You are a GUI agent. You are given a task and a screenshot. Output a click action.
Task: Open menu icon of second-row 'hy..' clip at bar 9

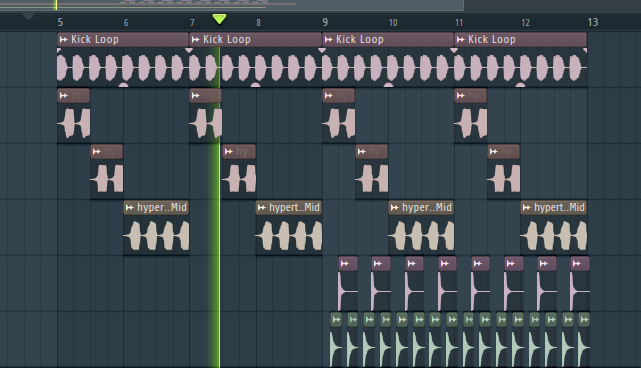click(328, 96)
